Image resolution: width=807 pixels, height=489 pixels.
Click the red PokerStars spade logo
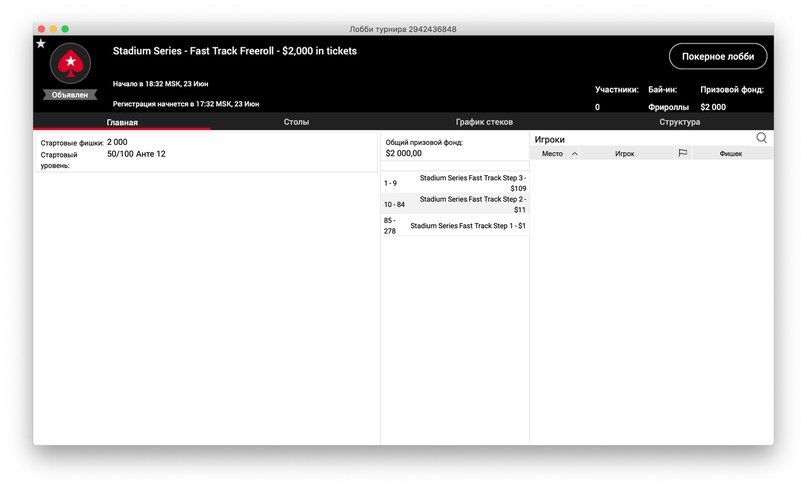(x=70, y=65)
